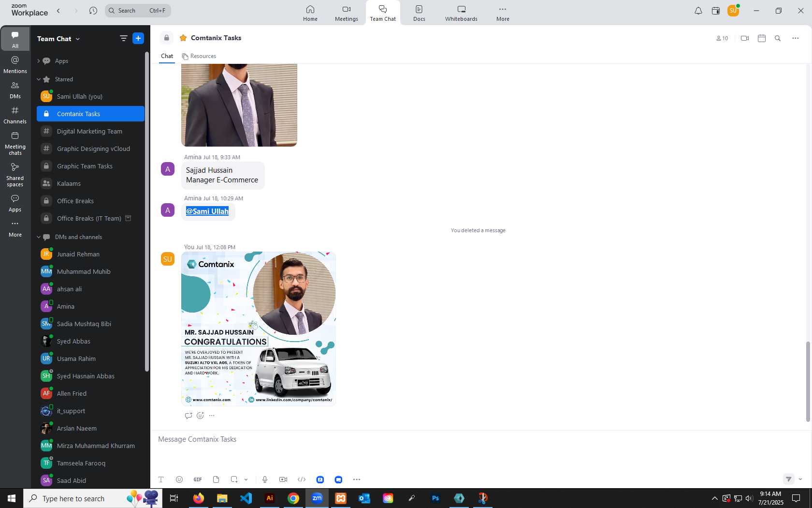Image resolution: width=812 pixels, height=508 pixels.
Task: Click the send message button
Action: pos(788,479)
